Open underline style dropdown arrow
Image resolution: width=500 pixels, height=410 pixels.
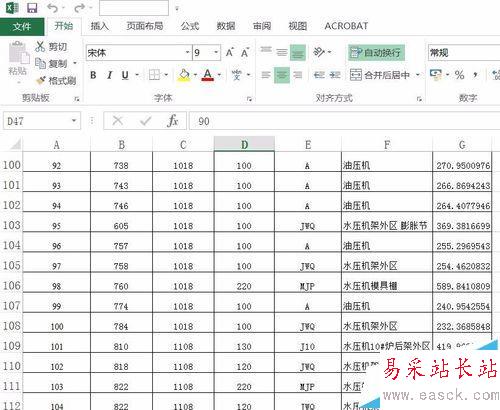[137, 75]
